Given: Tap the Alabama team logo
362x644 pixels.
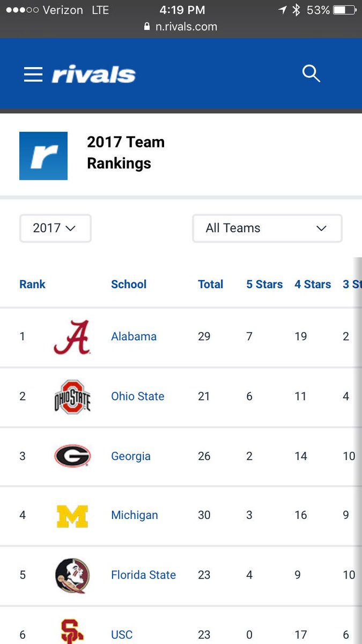Looking at the screenshot, I should pyautogui.click(x=72, y=337).
